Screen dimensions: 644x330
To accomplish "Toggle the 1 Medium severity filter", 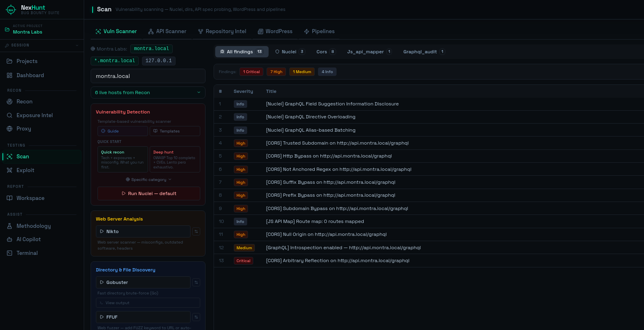I will coord(302,72).
